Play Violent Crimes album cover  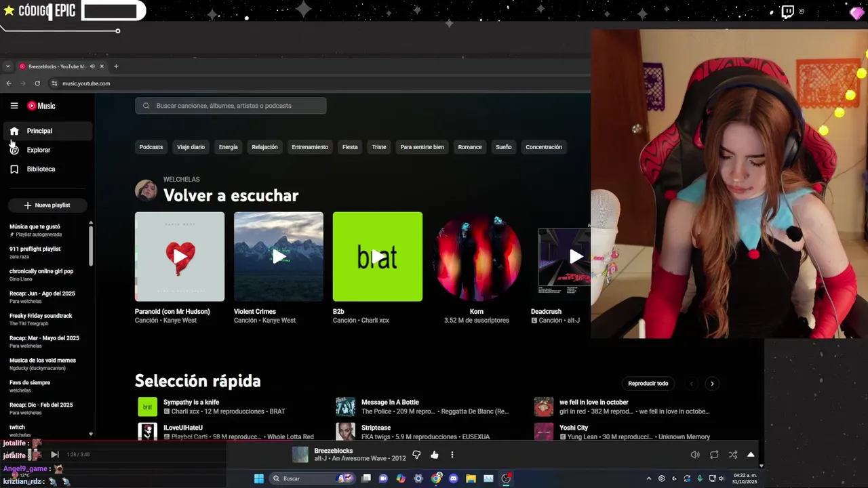[x=279, y=256]
